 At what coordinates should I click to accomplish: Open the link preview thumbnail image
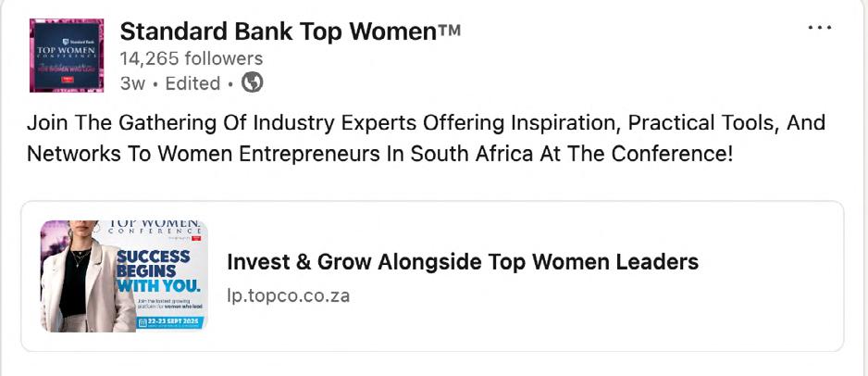[124, 276]
